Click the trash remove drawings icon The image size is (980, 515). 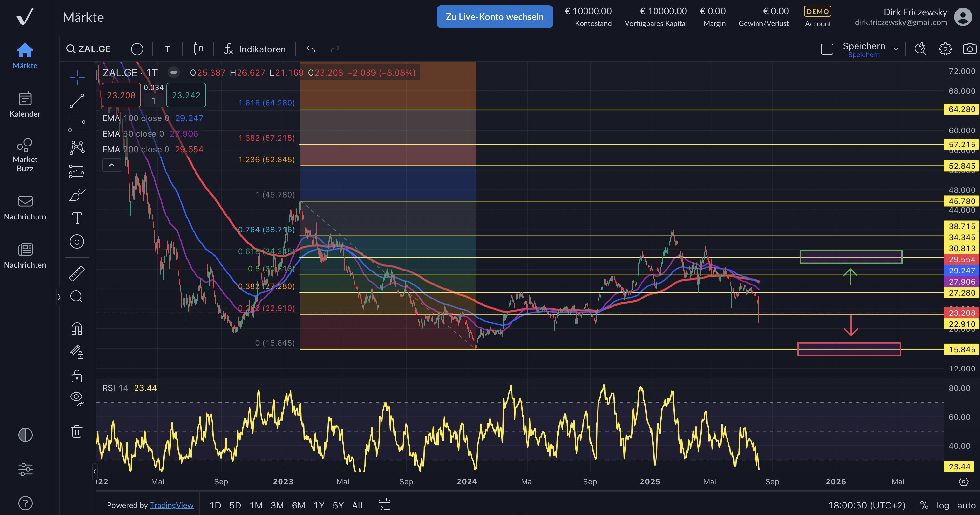[77, 431]
